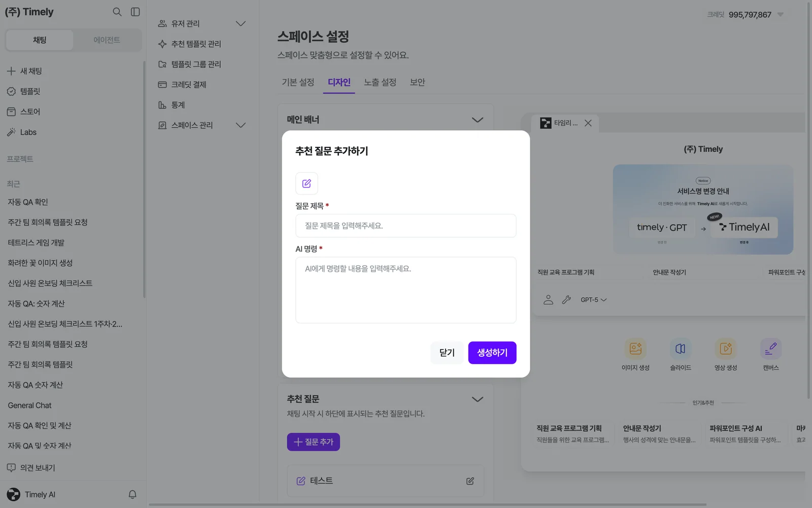Open the 크레딧 dropdown arrow
Screen dimensions: 812x508
(781, 15)
